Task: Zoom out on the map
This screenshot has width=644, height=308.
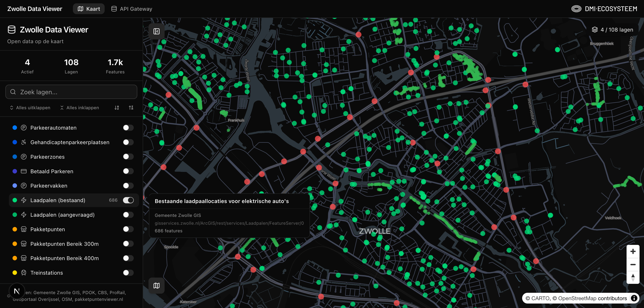Action: point(633,265)
